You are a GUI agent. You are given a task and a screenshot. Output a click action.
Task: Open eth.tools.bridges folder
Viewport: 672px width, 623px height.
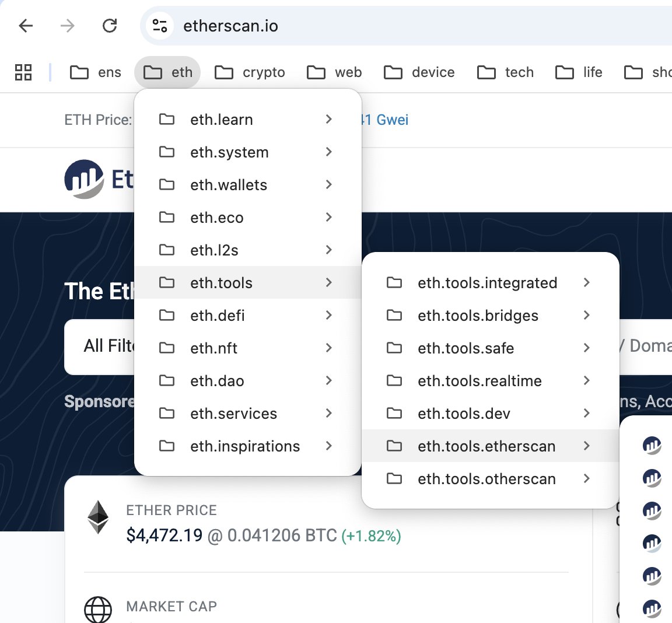pos(490,316)
